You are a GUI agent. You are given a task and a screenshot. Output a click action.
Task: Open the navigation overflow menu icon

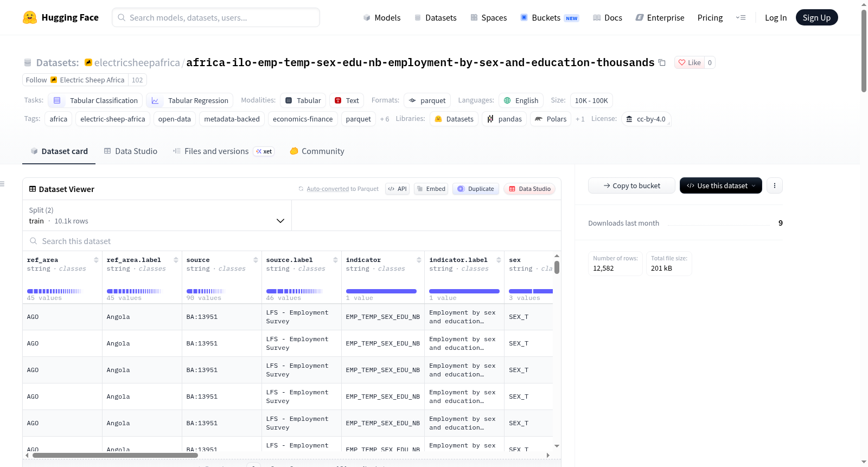coord(741,17)
